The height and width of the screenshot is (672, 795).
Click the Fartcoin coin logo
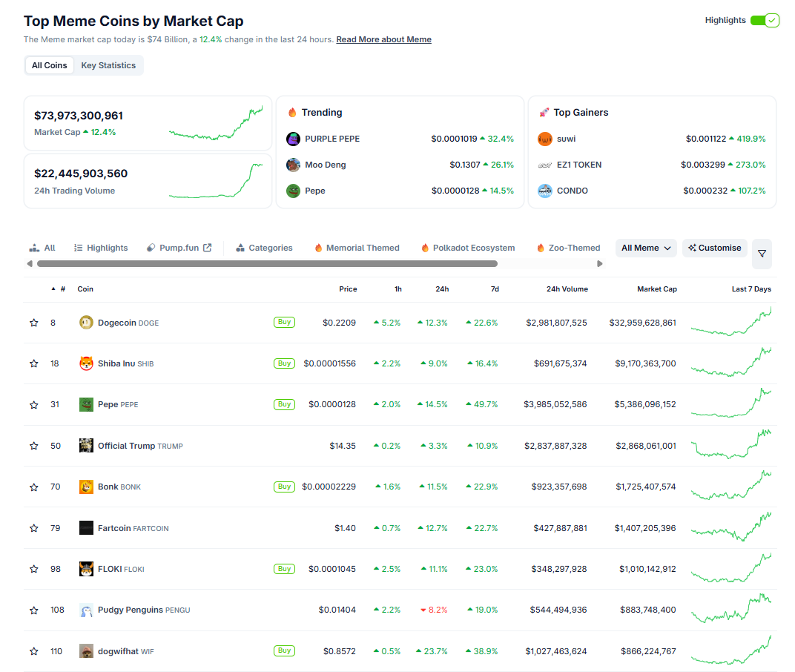86,528
